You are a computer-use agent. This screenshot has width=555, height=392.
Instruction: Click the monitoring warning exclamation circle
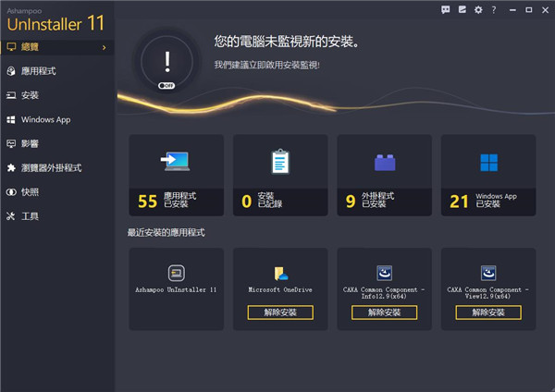click(167, 62)
